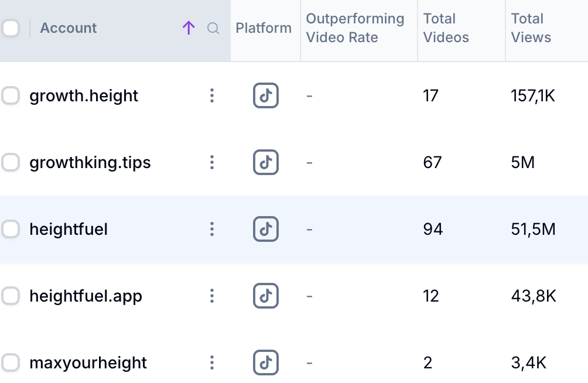This screenshot has height=383, width=588.
Task: Open the growthking.tips account name
Action: (90, 162)
